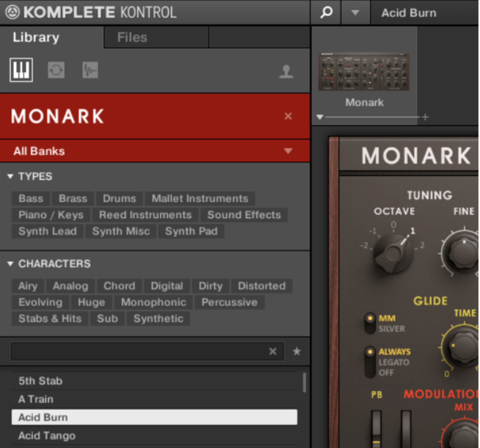Mark the preset as favorite with the star
Image resolution: width=480 pixels, height=448 pixels.
296,351
